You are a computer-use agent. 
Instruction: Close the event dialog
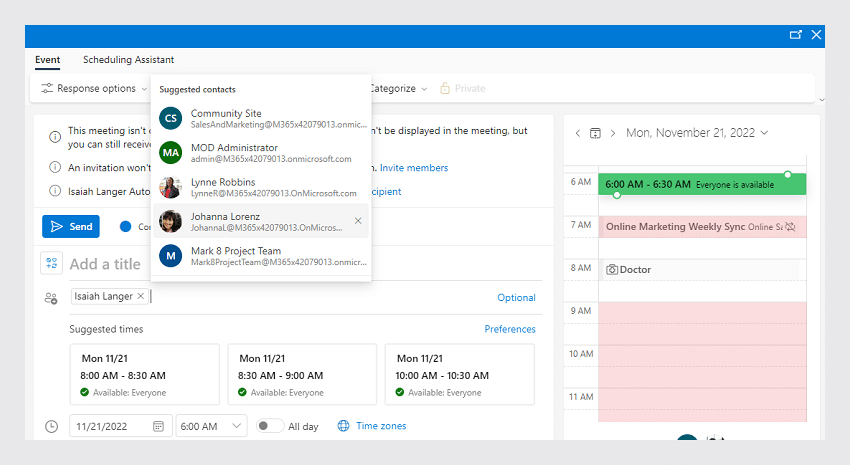pos(816,35)
